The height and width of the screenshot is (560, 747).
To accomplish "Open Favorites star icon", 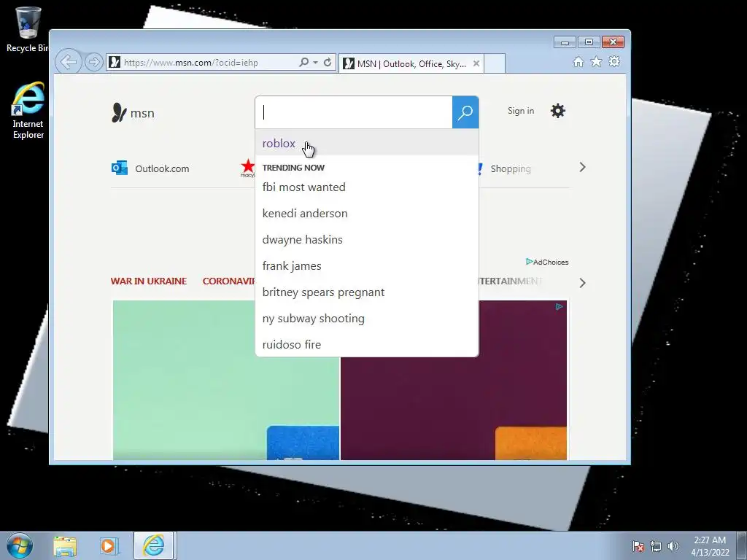I will [x=597, y=61].
